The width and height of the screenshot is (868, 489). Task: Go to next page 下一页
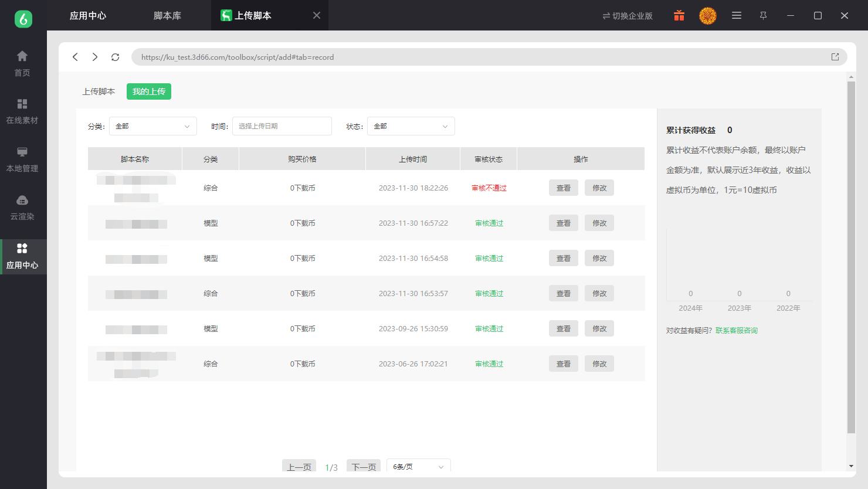point(364,467)
